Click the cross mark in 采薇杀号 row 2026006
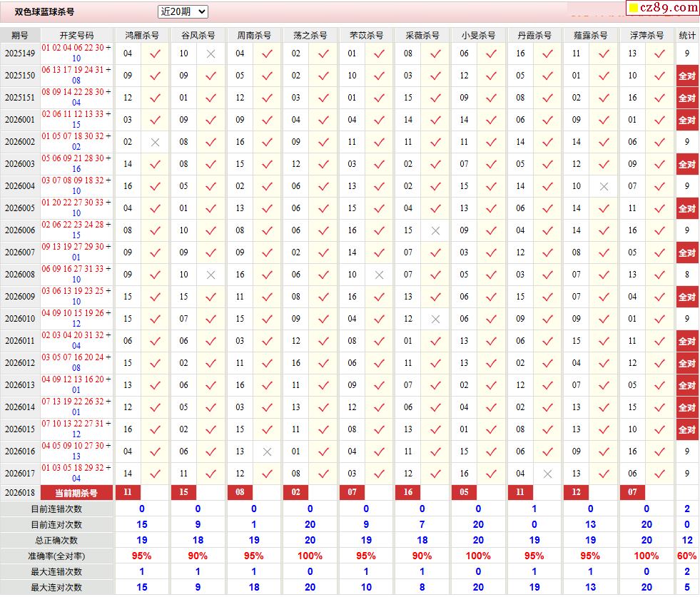This screenshot has width=700, height=597. pyautogui.click(x=435, y=230)
